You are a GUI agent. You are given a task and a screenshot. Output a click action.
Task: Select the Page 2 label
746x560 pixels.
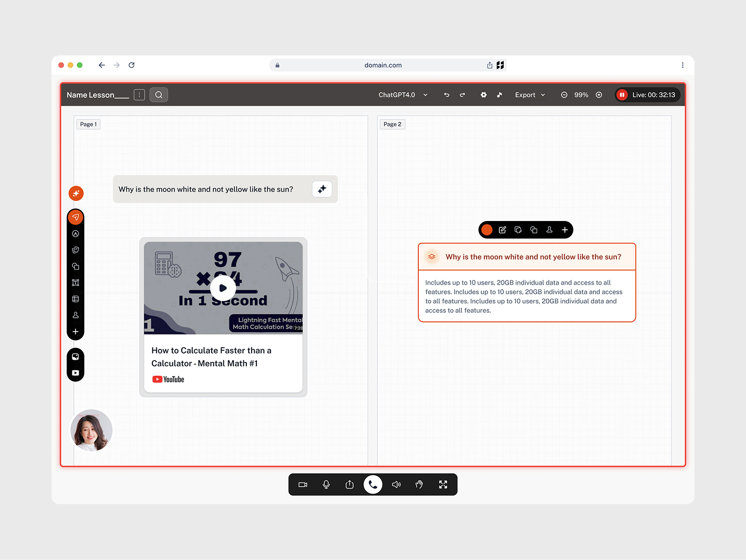click(x=392, y=124)
